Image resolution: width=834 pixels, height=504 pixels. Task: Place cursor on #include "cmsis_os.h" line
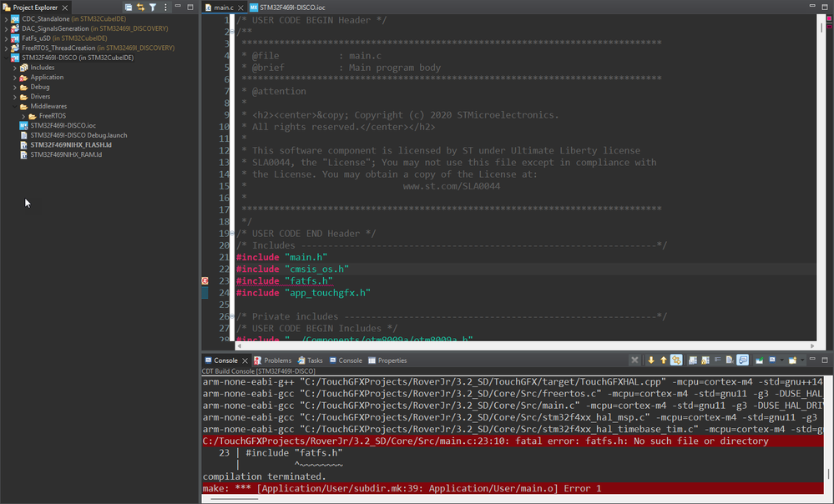292,269
